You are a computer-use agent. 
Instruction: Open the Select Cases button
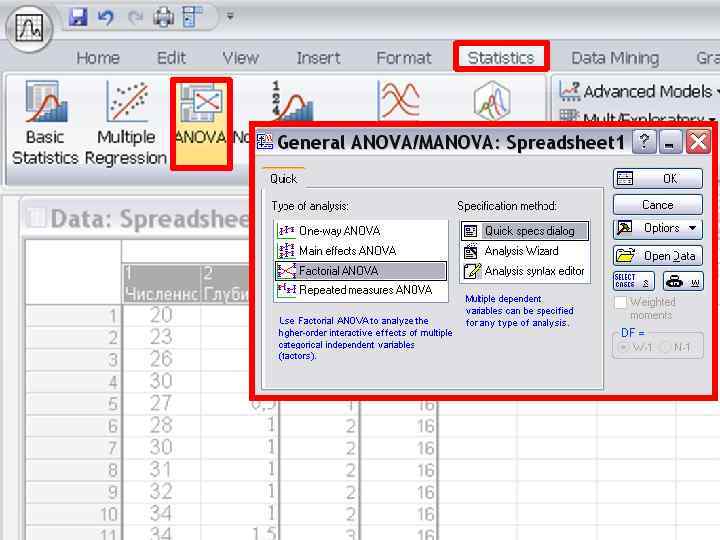click(634, 281)
